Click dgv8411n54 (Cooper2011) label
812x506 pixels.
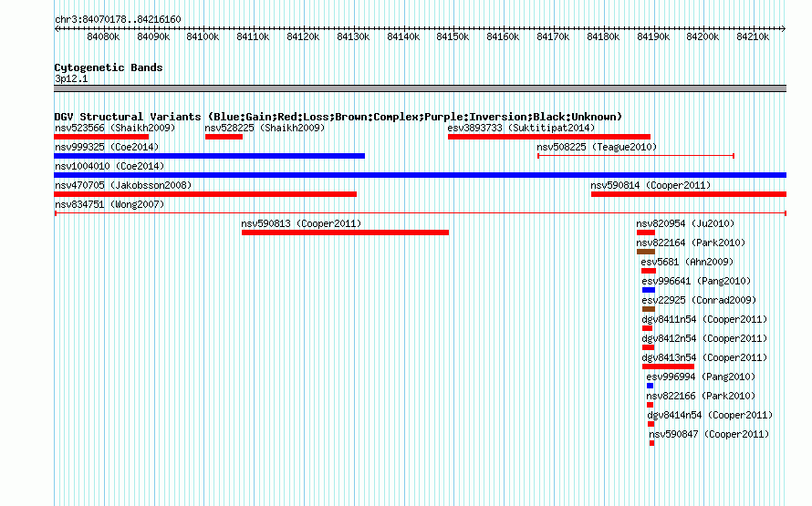705,319
